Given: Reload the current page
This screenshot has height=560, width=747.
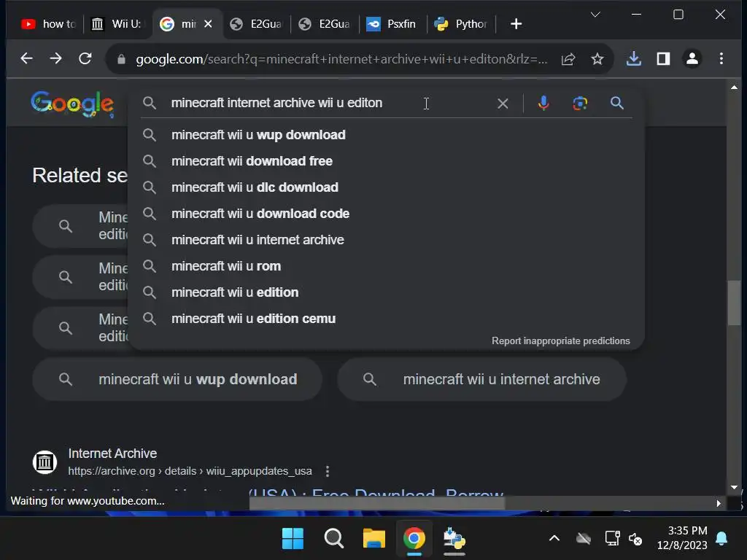Looking at the screenshot, I should (x=85, y=58).
